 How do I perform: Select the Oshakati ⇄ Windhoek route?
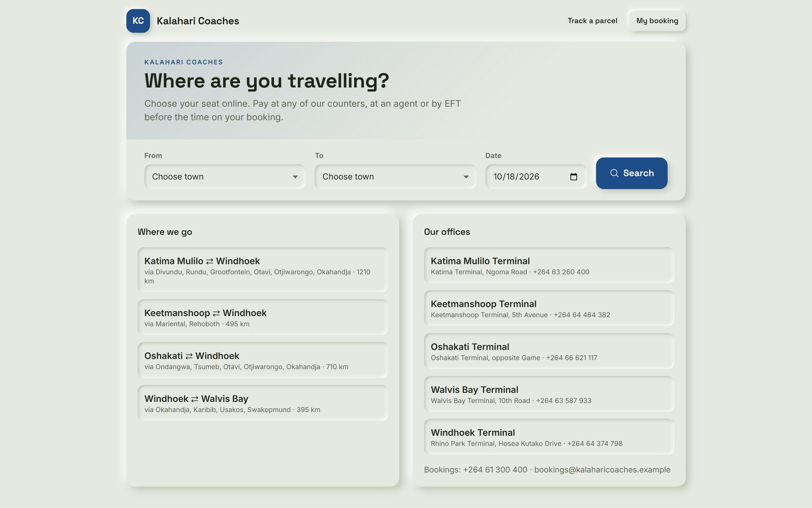pyautogui.click(x=262, y=360)
